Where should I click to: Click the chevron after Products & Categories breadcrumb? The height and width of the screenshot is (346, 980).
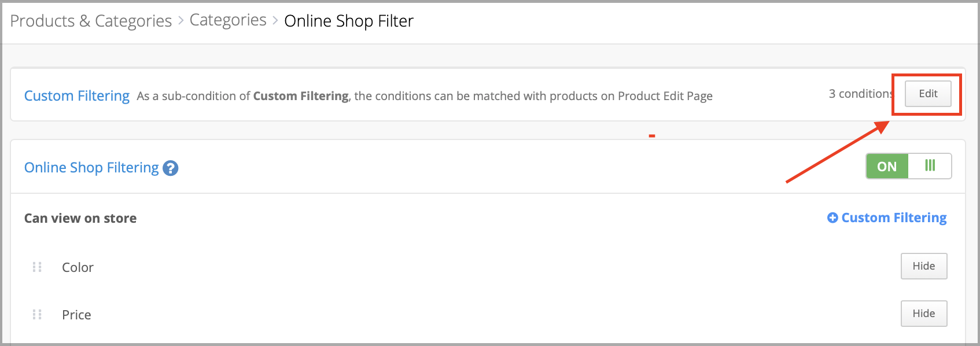click(x=180, y=20)
